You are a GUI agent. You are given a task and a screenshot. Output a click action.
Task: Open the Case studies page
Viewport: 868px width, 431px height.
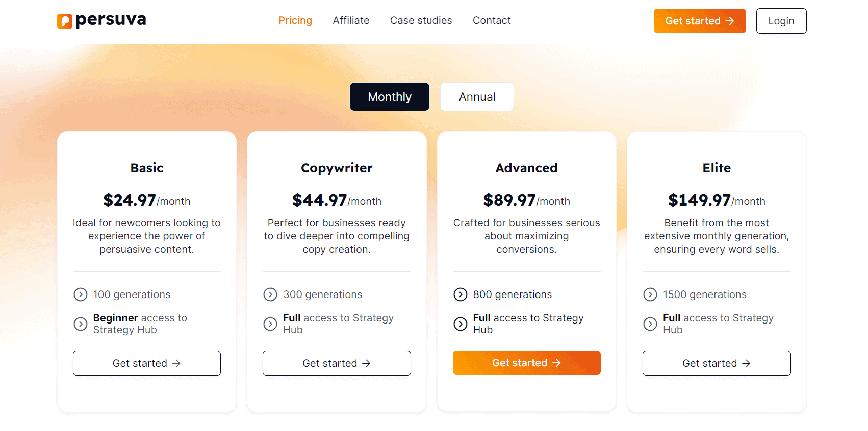click(x=421, y=20)
